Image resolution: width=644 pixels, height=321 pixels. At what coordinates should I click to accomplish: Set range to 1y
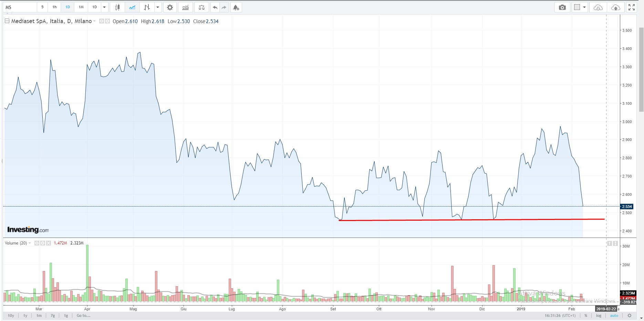coord(25,315)
